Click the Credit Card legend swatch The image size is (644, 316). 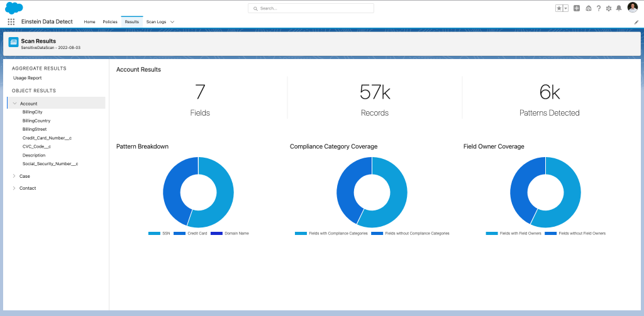pos(179,233)
